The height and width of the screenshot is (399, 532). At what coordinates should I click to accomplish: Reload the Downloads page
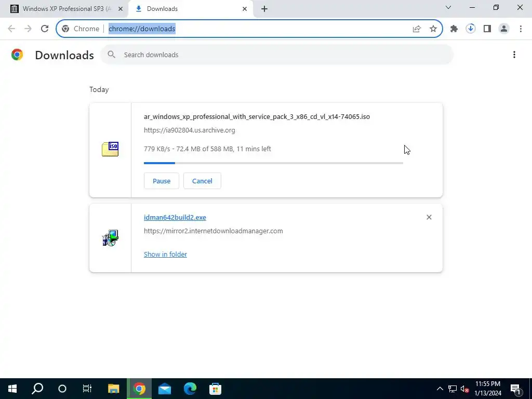[45, 29]
